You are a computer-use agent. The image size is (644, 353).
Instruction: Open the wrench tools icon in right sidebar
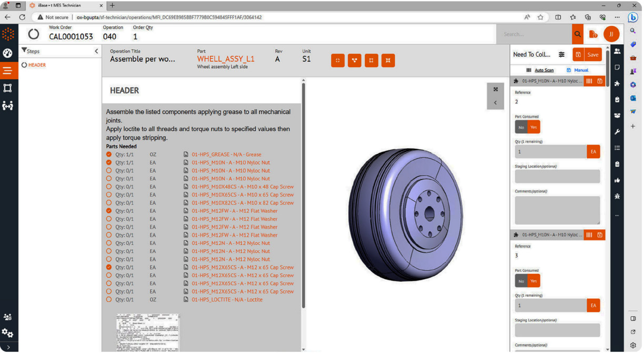pyautogui.click(x=617, y=132)
